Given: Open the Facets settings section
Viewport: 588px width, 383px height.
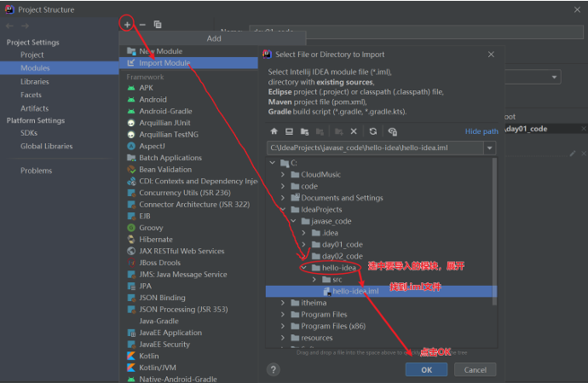Looking at the screenshot, I should tap(31, 95).
